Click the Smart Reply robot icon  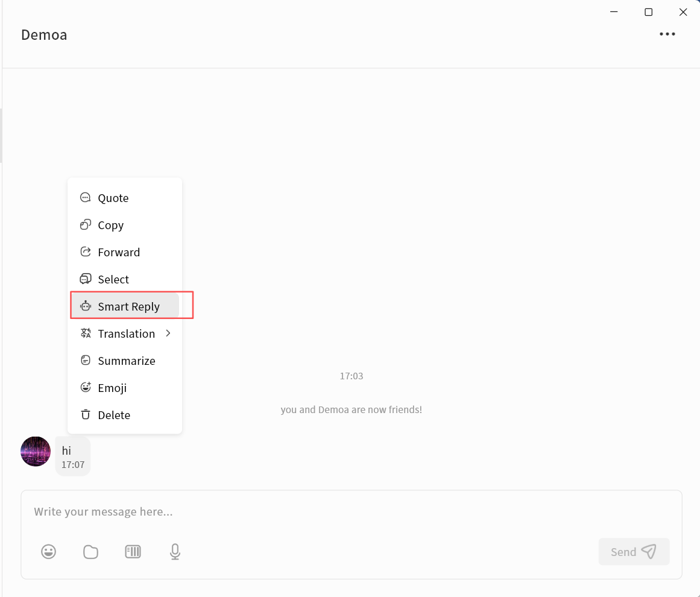pos(86,306)
